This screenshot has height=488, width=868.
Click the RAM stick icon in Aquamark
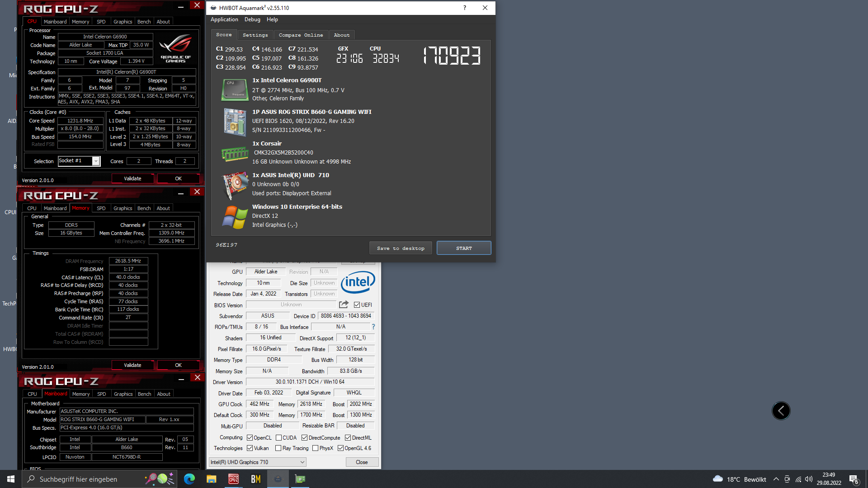click(x=235, y=154)
